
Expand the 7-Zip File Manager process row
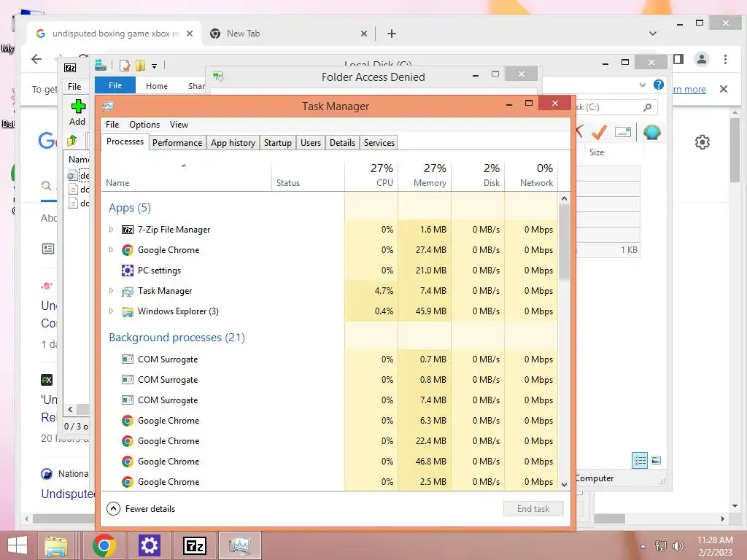111,230
